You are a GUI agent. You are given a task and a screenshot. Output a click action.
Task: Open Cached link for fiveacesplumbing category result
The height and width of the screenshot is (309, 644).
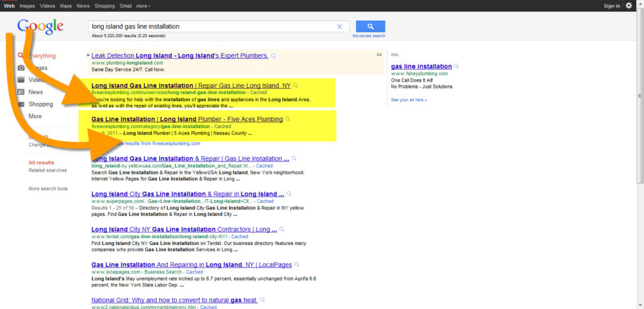tap(223, 127)
